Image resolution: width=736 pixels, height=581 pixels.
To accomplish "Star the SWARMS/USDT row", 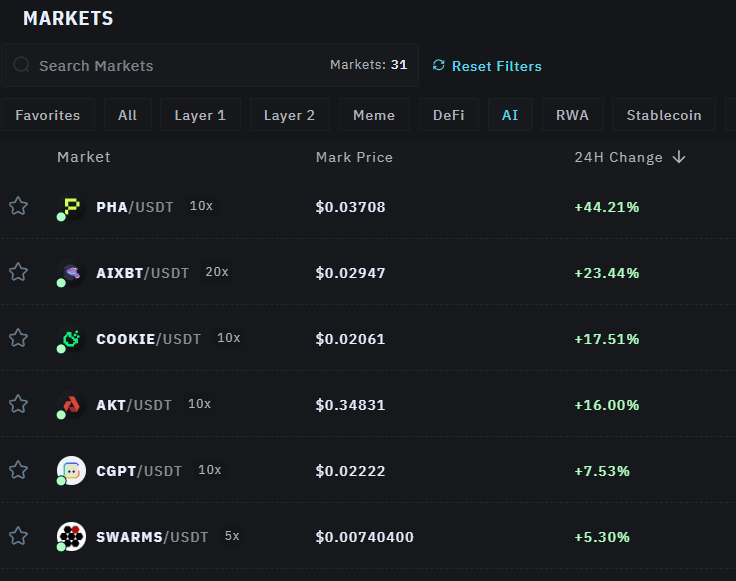I will 18,536.
